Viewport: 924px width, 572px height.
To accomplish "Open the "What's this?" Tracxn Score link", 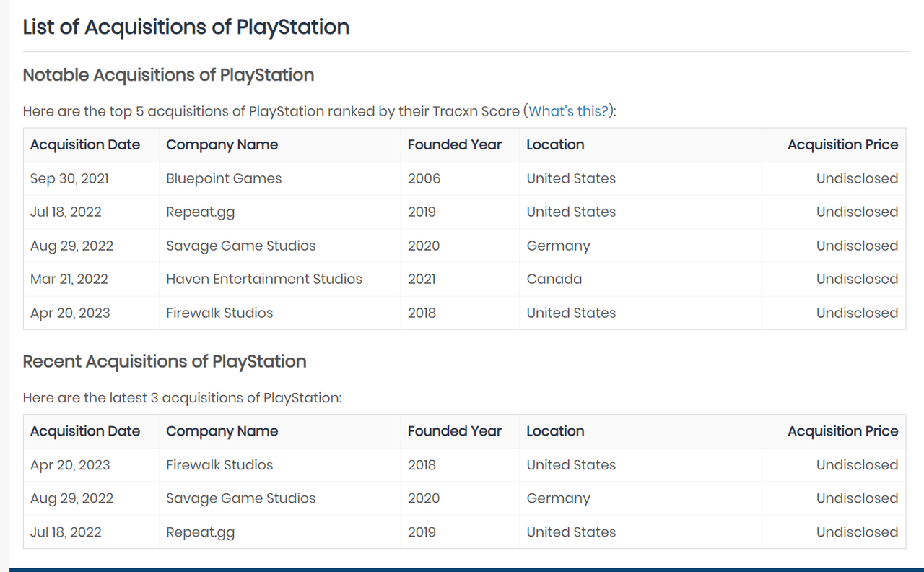I will 569,111.
